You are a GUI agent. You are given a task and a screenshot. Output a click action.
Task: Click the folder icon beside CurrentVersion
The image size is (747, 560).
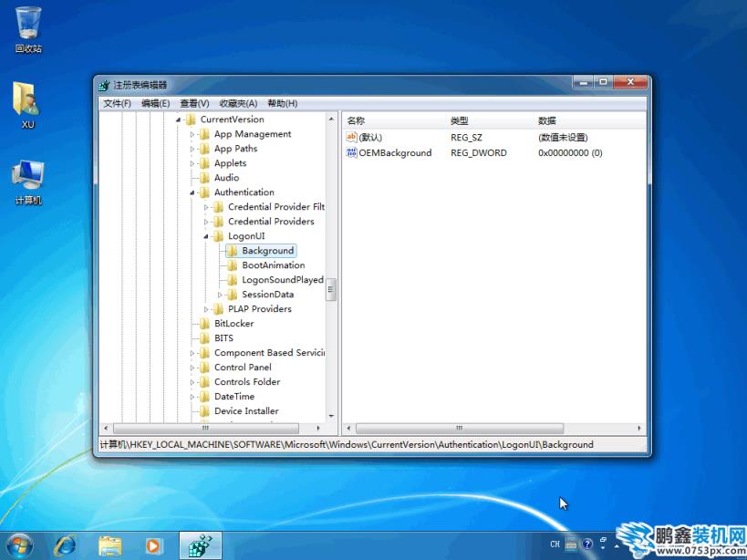pos(191,119)
